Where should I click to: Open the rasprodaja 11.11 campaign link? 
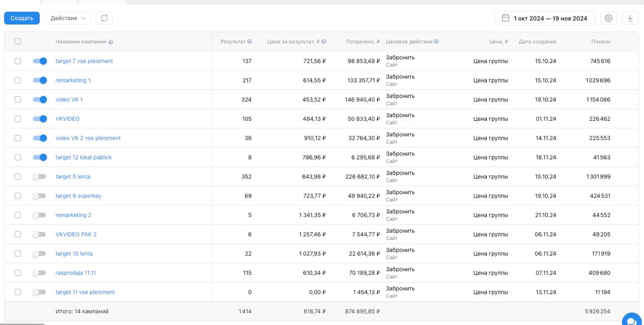click(75, 273)
